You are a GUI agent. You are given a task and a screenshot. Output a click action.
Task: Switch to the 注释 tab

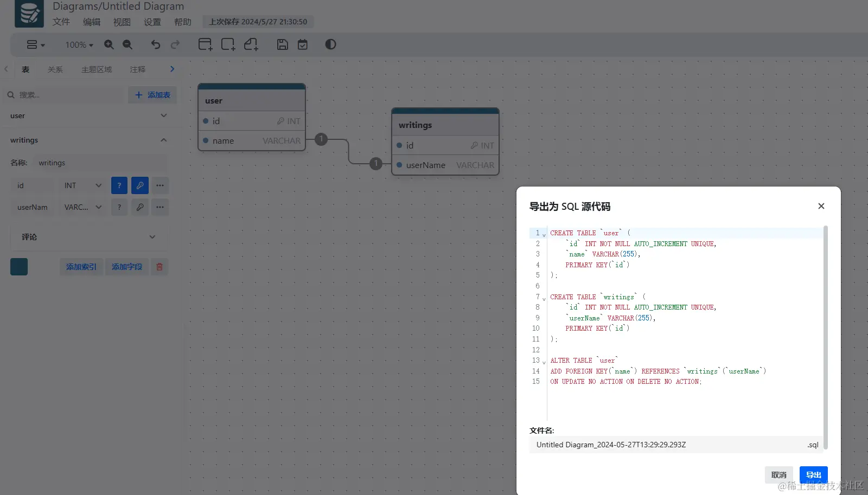138,69
